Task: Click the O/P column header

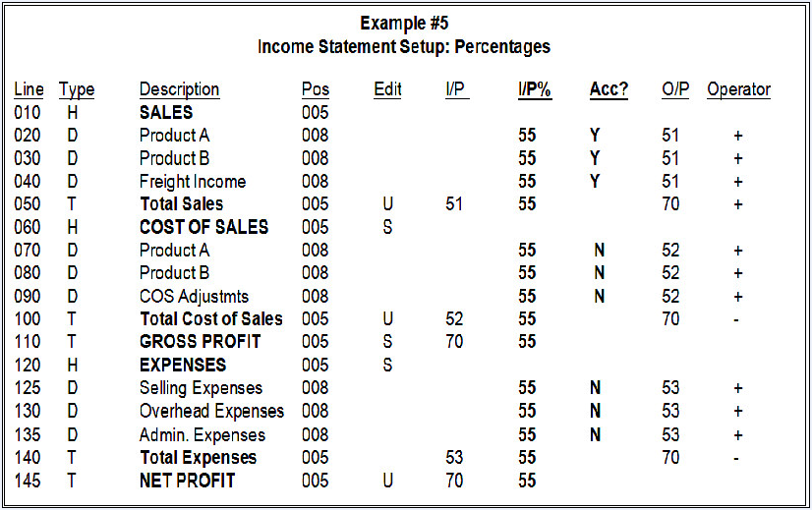Action: [675, 89]
